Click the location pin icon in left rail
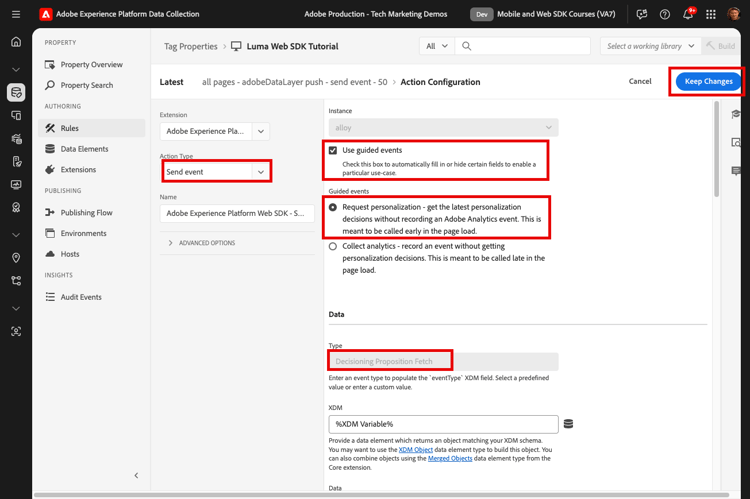Viewport: 750px width, 499px height. click(x=16, y=258)
